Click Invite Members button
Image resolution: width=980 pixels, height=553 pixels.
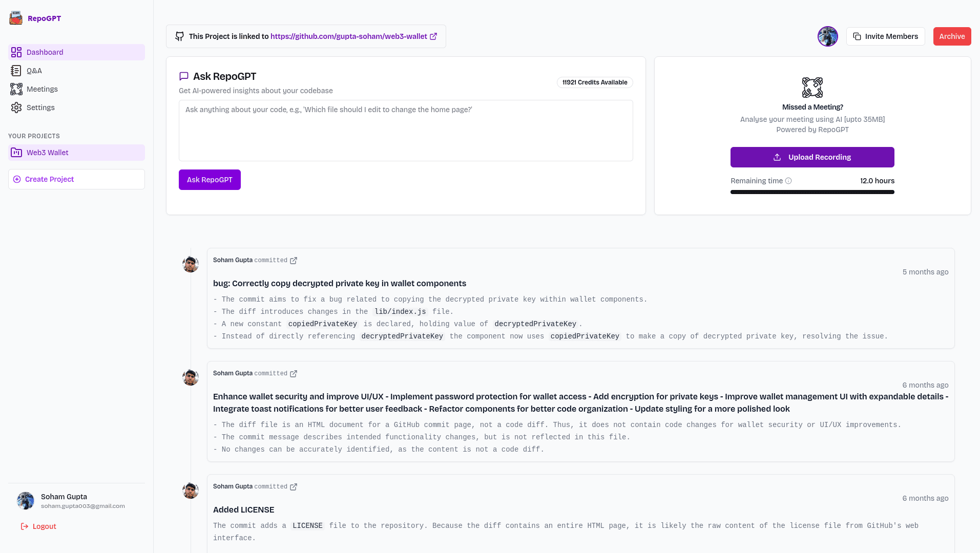point(885,36)
